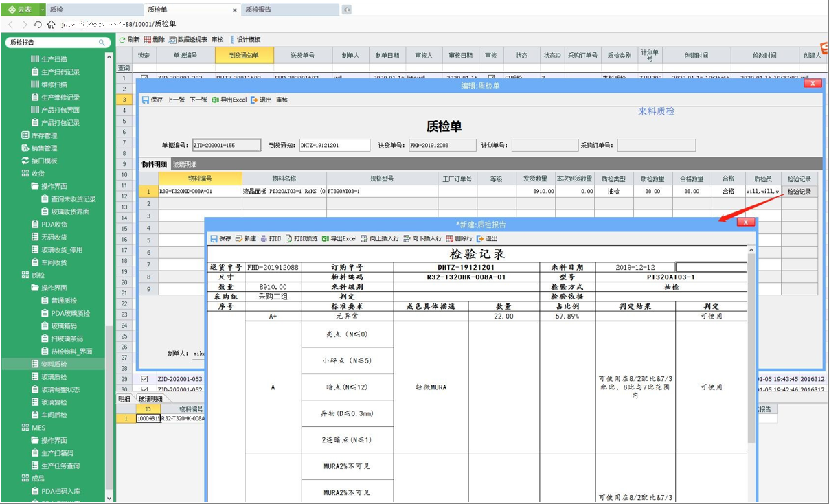Print the 检验记录 report
The width and height of the screenshot is (829, 504).
[x=275, y=239]
